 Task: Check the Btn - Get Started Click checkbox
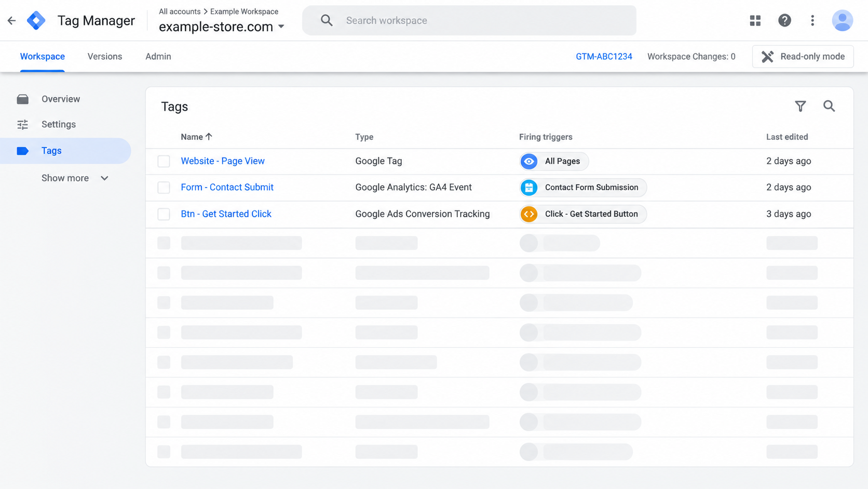[x=164, y=214]
